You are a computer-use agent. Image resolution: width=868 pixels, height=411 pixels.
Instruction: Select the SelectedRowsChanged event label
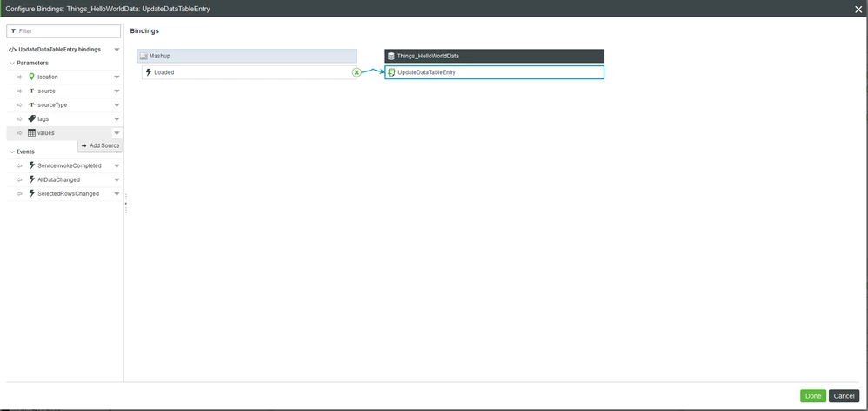(68, 194)
